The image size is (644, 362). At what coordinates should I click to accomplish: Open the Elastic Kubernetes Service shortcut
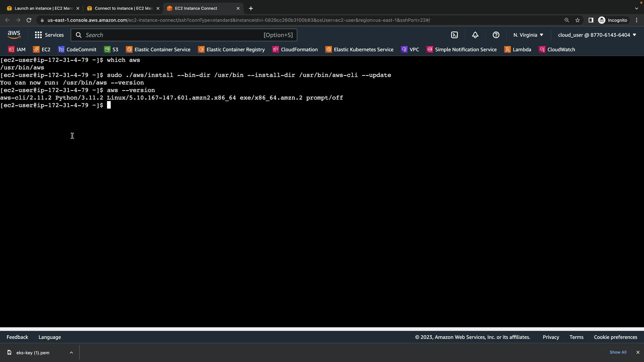point(360,49)
